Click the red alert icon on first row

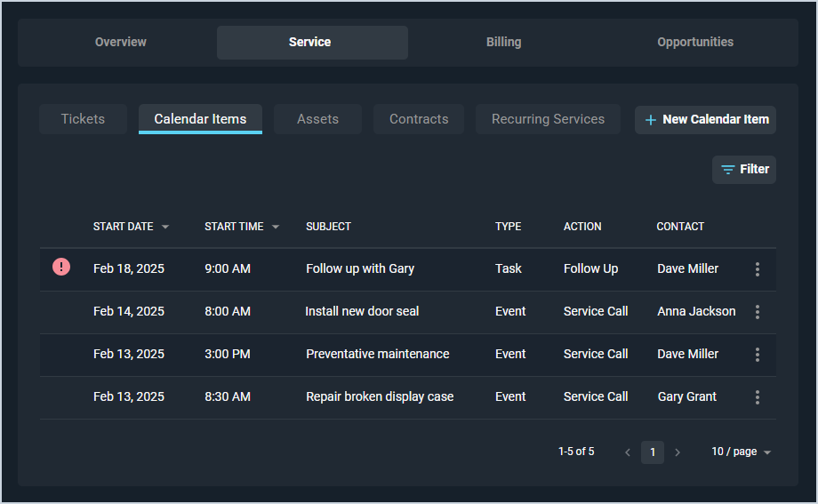coord(61,267)
